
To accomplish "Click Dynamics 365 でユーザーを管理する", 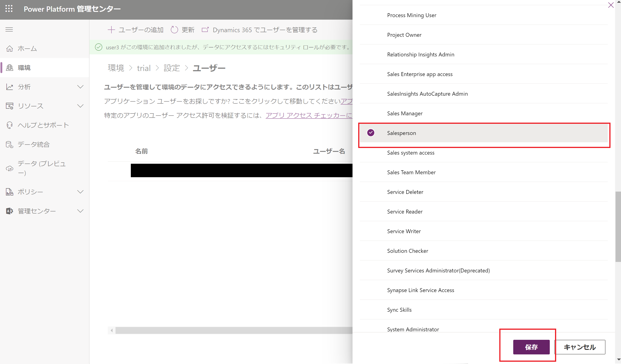I will click(260, 30).
